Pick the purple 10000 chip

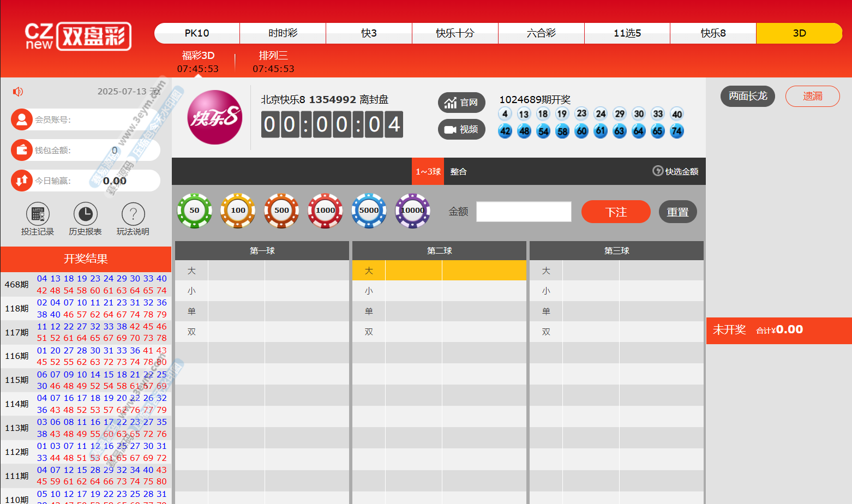click(412, 211)
